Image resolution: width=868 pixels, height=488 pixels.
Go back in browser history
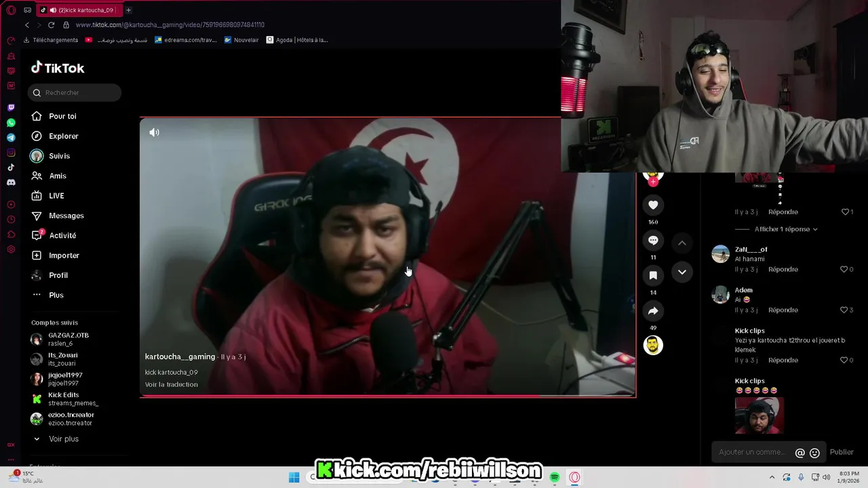pyautogui.click(x=27, y=25)
